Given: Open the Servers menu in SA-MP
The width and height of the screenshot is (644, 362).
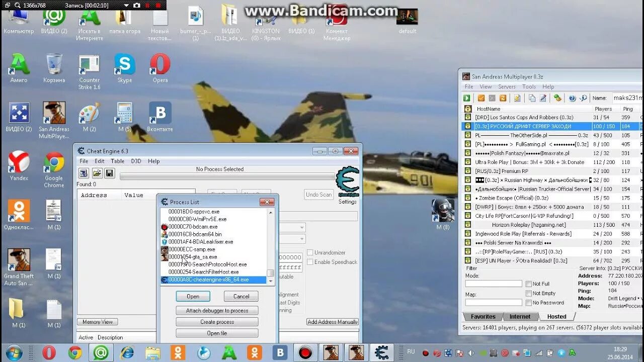Looking at the screenshot, I should [507, 87].
